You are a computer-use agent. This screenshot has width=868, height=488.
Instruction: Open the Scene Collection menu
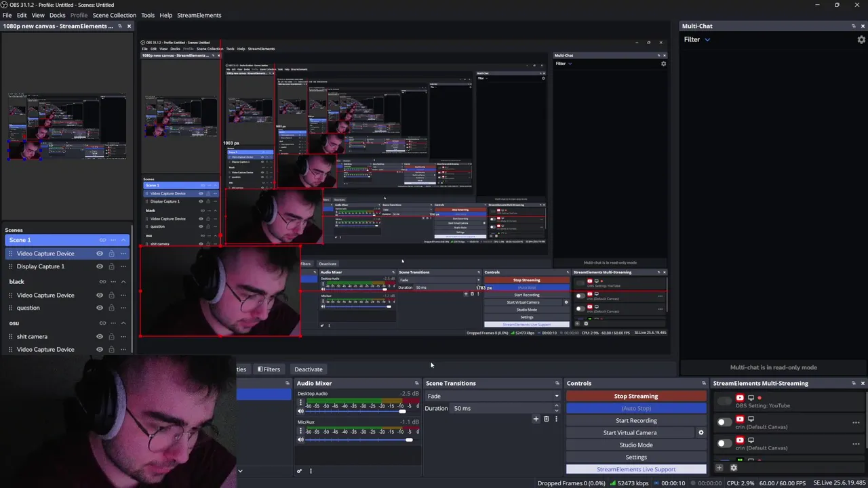(114, 15)
